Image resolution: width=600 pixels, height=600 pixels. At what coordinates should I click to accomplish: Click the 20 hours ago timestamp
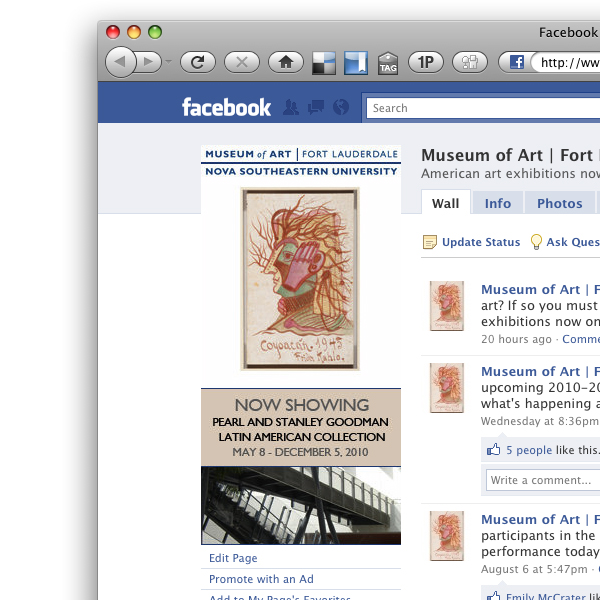(x=516, y=339)
